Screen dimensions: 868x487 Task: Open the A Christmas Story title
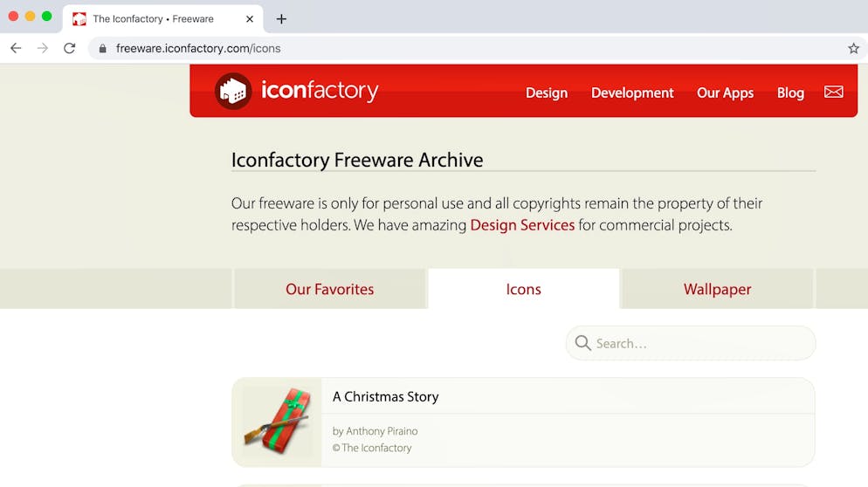(385, 397)
